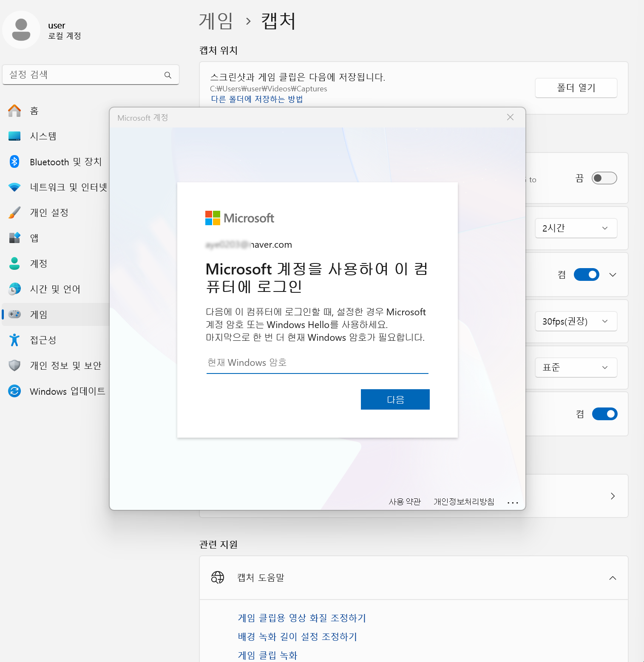
Task: Open the 30fps(권장) frame rate dropdown
Action: pos(576,321)
